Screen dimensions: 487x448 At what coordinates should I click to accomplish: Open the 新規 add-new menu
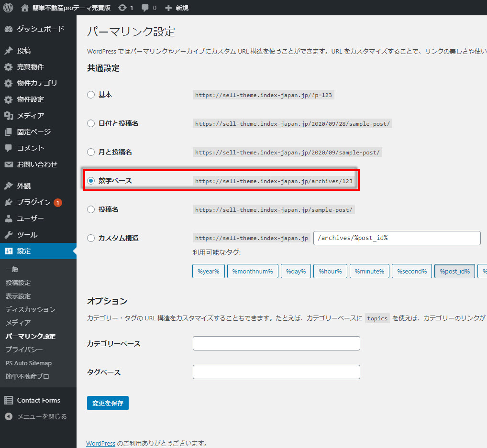(x=177, y=8)
